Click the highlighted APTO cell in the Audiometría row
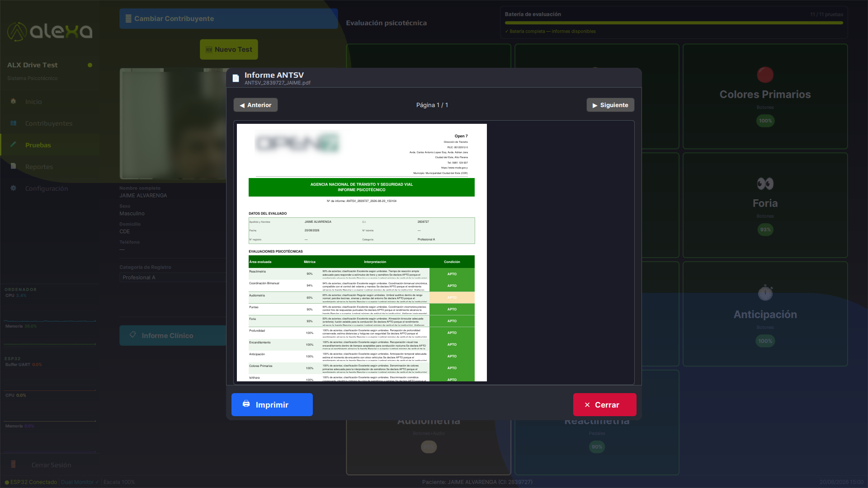 pyautogui.click(x=452, y=297)
